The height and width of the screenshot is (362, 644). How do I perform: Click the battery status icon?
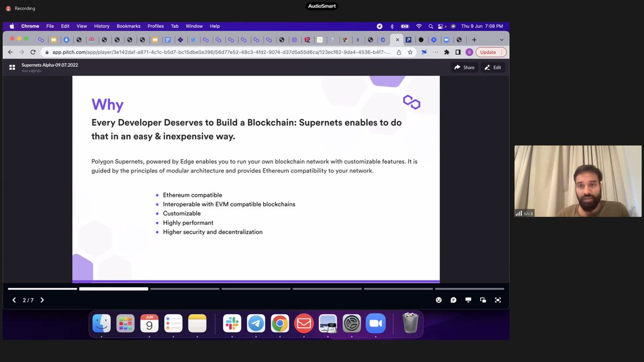[405, 26]
